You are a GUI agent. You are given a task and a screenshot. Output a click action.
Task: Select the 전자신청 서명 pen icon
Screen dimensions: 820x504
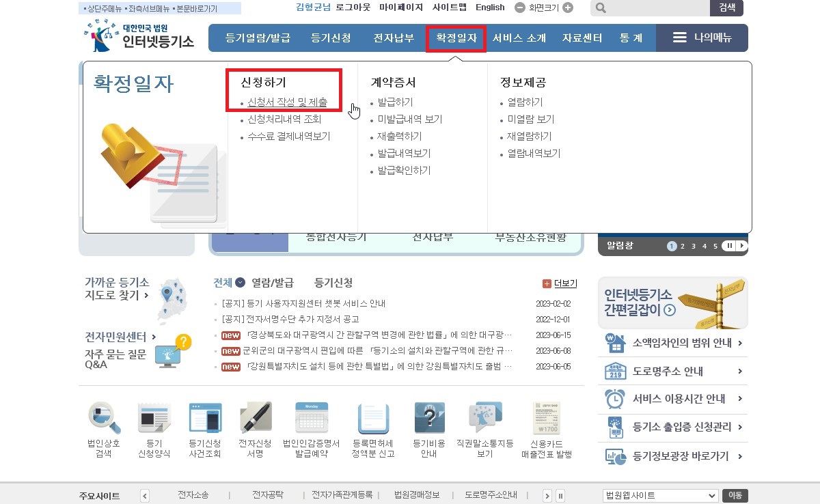tap(255, 418)
